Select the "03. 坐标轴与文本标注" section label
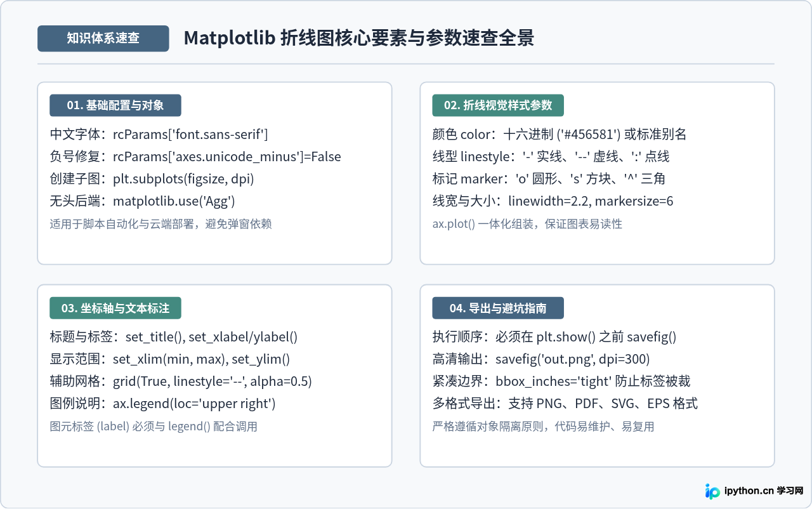Image resolution: width=812 pixels, height=509 pixels. 115,308
